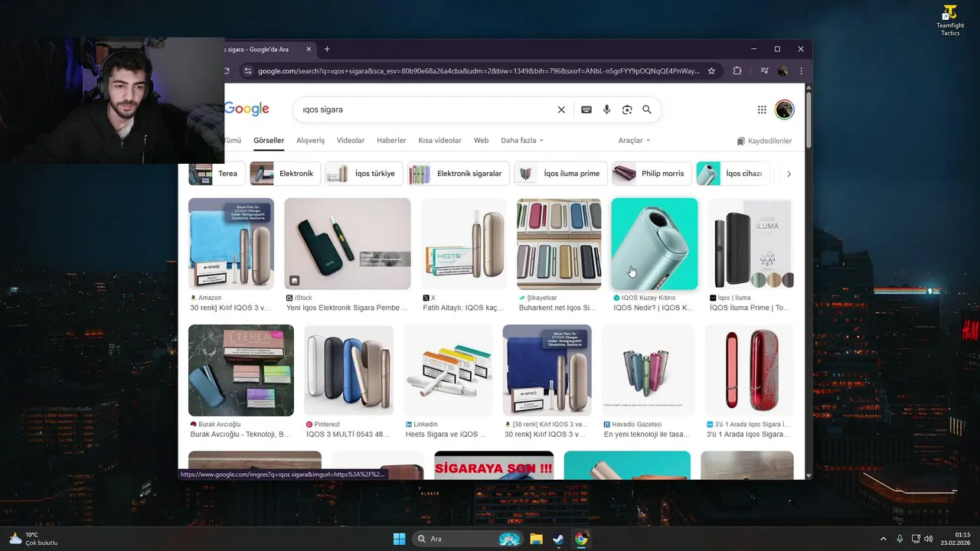The height and width of the screenshot is (551, 980).
Task: Open the Videolar tab
Action: 351,141
